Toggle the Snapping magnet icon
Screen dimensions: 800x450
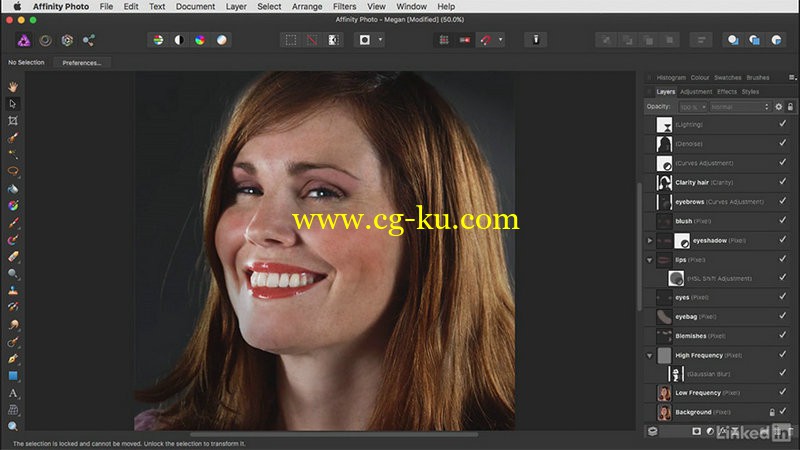click(x=486, y=40)
